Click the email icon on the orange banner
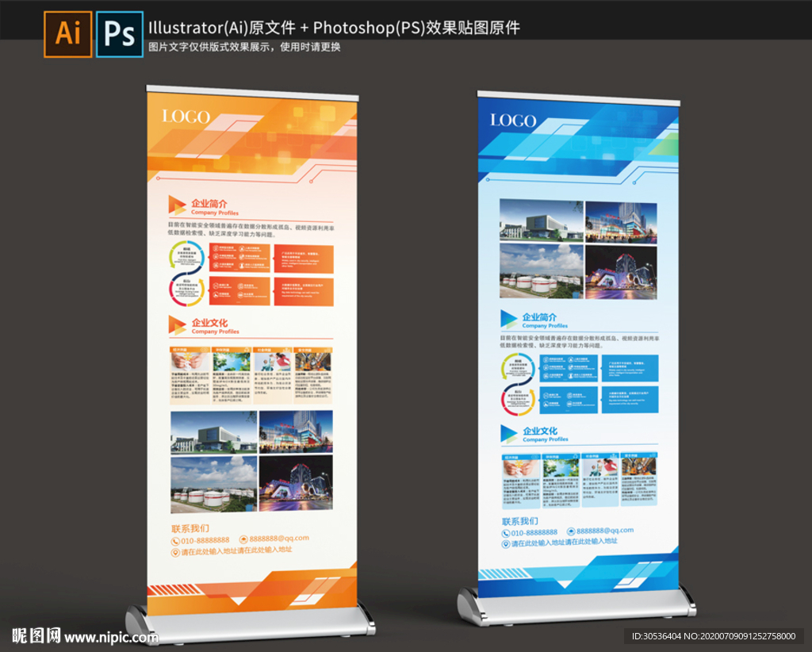812x652 pixels. 243,539
